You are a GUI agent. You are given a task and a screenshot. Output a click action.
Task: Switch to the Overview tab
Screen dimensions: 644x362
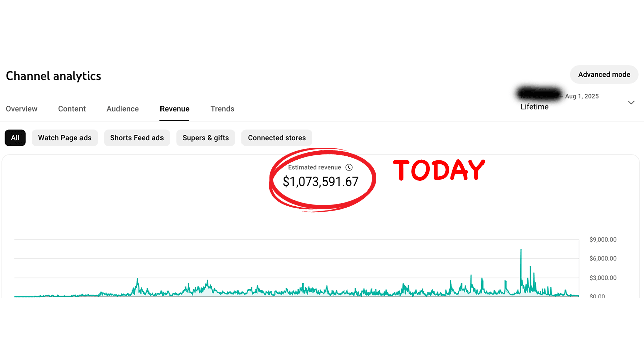(22, 109)
